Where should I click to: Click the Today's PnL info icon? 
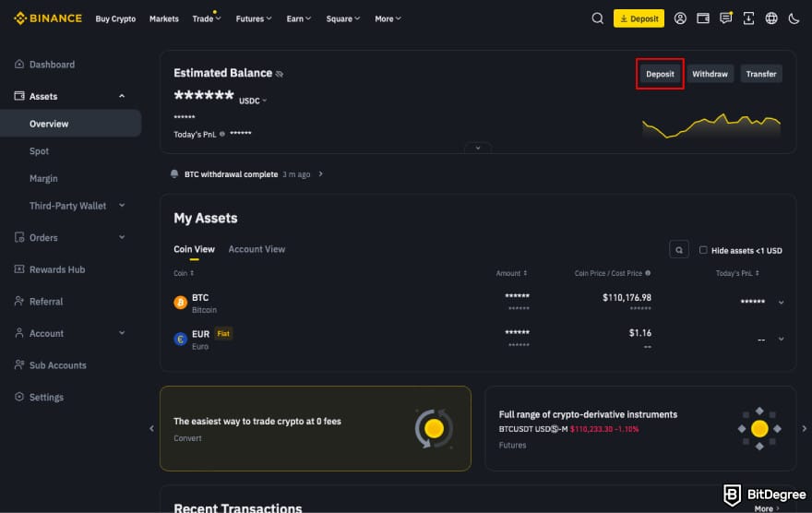(222, 134)
